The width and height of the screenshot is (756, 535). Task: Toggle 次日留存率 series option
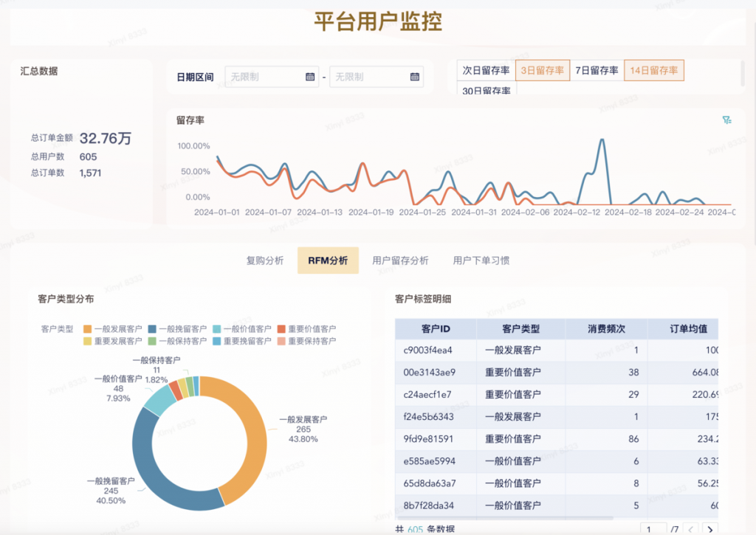tap(486, 70)
